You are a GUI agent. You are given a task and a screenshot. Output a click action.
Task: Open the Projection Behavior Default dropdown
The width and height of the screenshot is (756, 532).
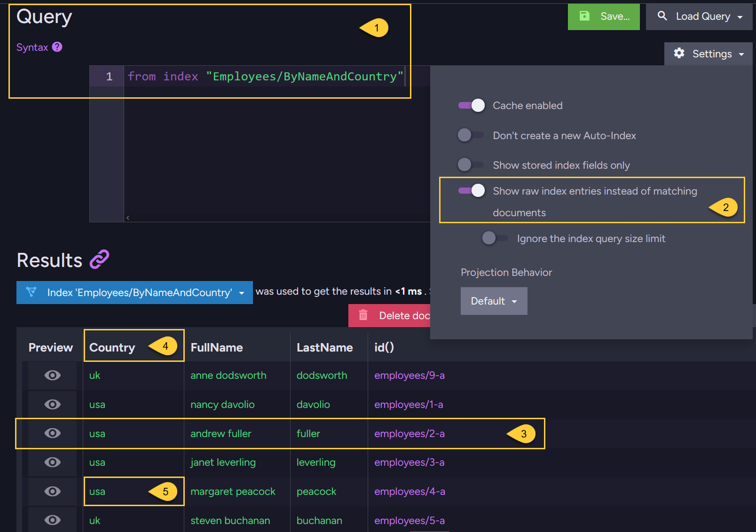pyautogui.click(x=494, y=301)
